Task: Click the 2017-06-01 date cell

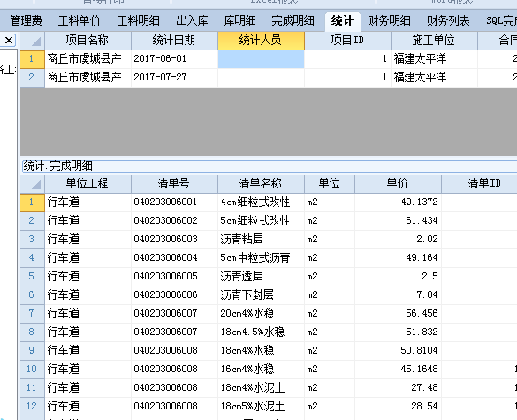Action: (174, 59)
